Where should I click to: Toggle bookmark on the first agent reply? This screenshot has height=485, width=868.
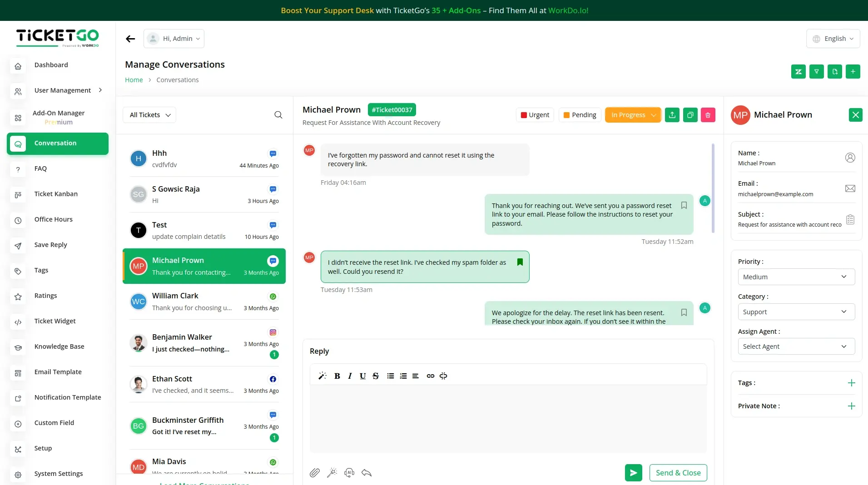(x=684, y=205)
